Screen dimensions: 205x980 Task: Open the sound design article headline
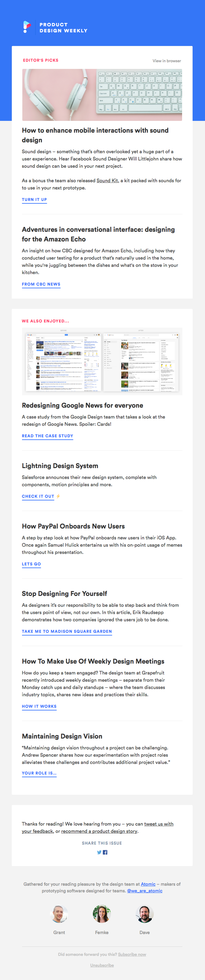point(95,135)
